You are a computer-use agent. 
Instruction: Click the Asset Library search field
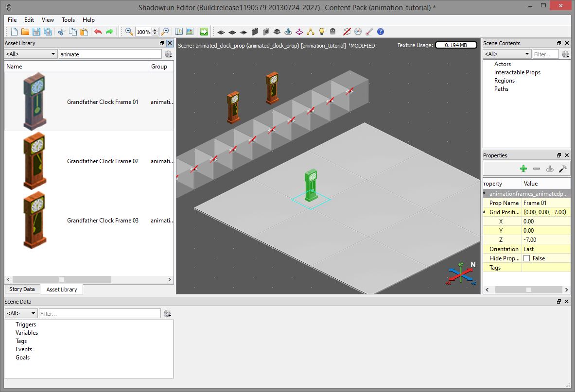pos(110,54)
